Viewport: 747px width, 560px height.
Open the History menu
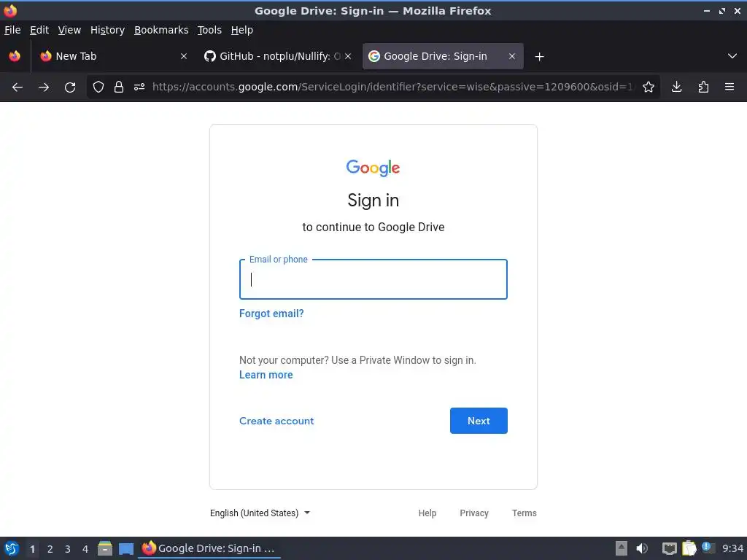(108, 30)
